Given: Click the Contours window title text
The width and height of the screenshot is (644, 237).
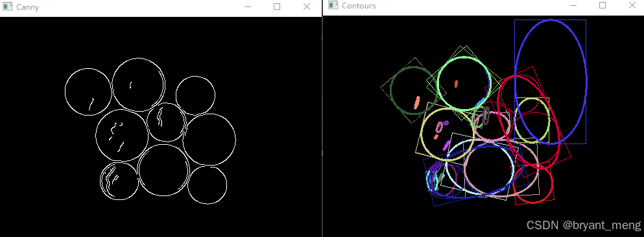Looking at the screenshot, I should pos(359,6).
